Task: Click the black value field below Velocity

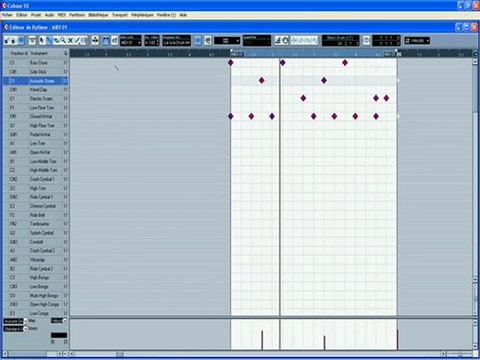Action: (x=59, y=335)
